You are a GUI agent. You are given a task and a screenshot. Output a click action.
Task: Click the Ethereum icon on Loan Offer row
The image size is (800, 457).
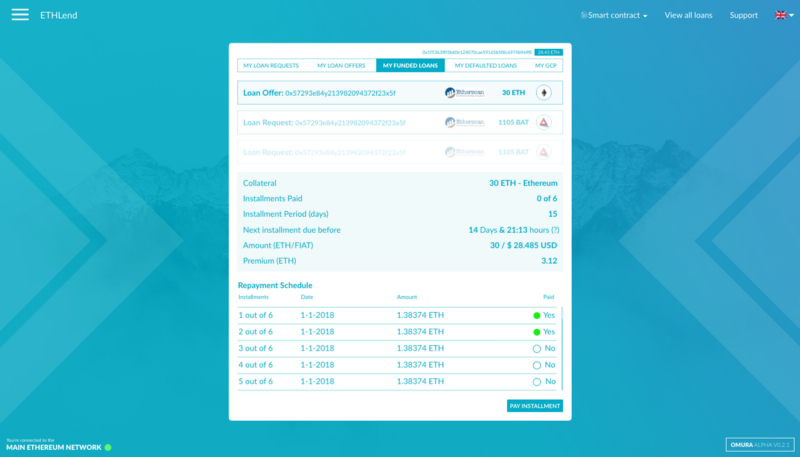[544, 93]
